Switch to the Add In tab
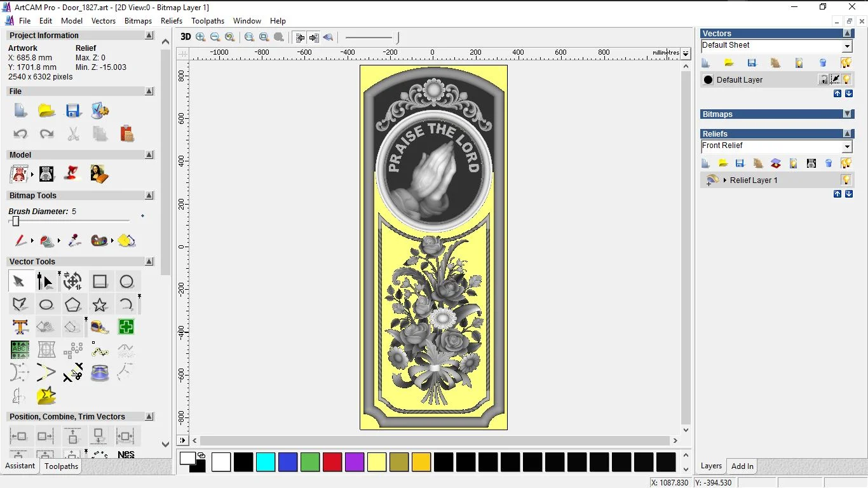This screenshot has height=488, width=868. tap(742, 466)
